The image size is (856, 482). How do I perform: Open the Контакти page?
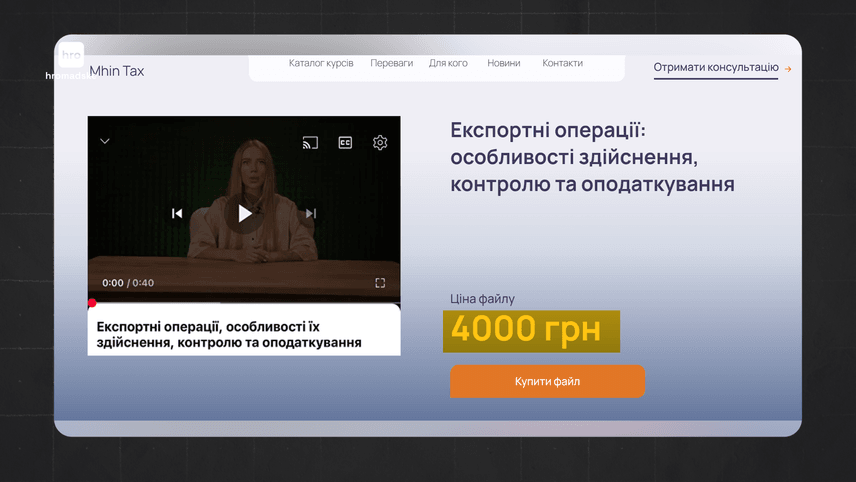click(x=562, y=63)
